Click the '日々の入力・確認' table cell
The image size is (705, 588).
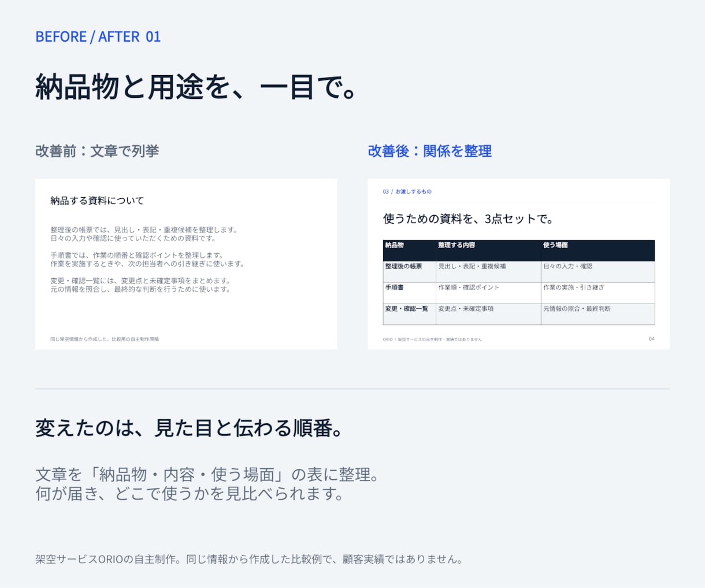click(598, 272)
